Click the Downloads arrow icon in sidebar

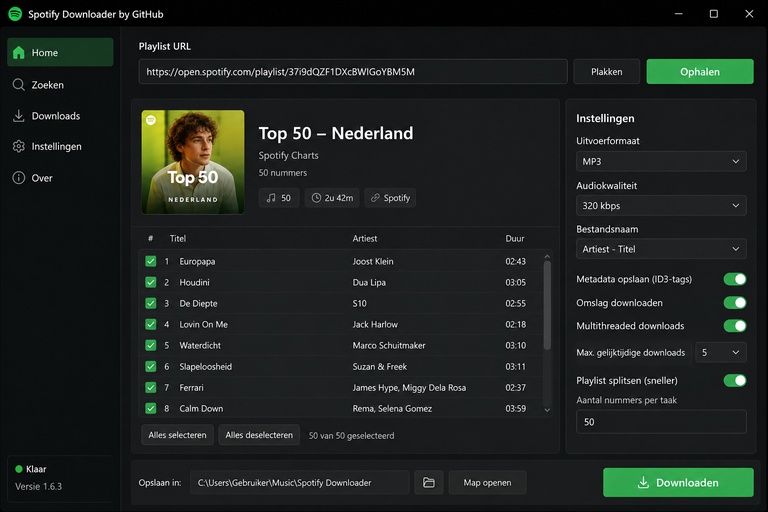(19, 116)
